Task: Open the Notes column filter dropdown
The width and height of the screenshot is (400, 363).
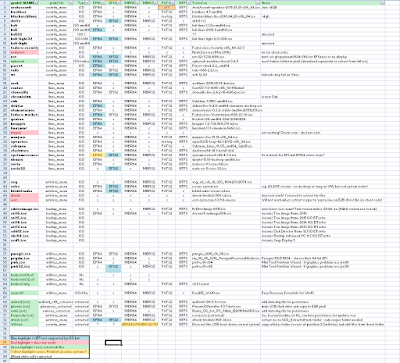Action: click(x=383, y=3)
